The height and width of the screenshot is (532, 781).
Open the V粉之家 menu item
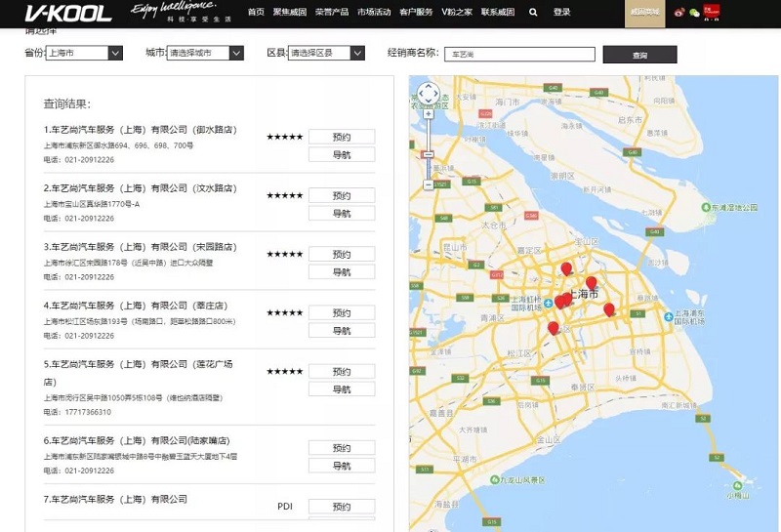[x=457, y=12]
